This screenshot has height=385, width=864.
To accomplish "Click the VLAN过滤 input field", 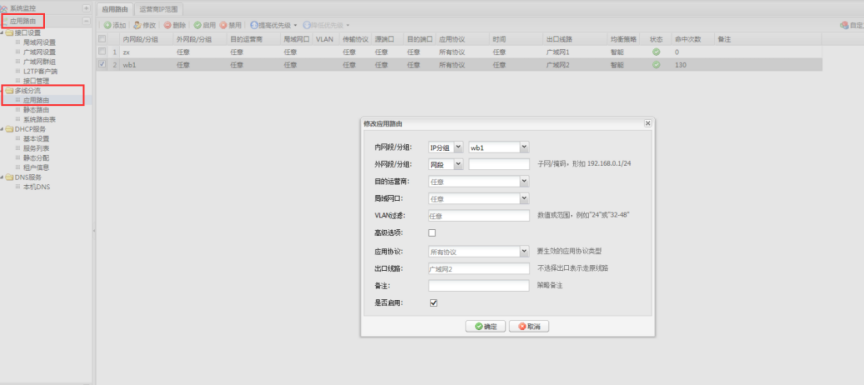I will pos(478,216).
